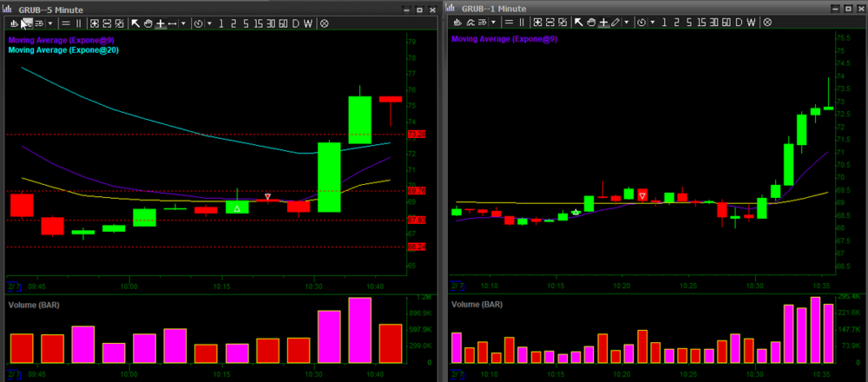Select the arrow pointer tool in 5 Minute chart
This screenshot has height=382, width=868.
[x=135, y=23]
